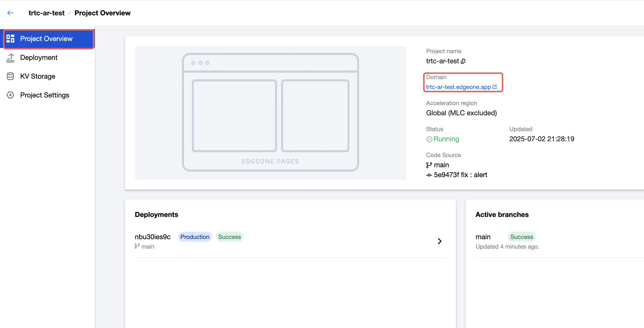Open trtc-ar-test.edgeone.app domain link
The image size is (644, 328).
(458, 87)
